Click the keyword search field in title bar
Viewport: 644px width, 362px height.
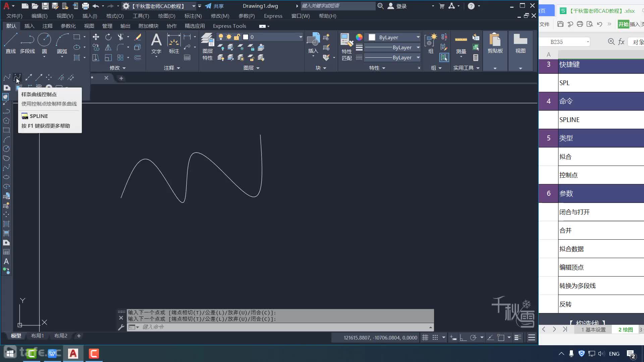(x=338, y=6)
